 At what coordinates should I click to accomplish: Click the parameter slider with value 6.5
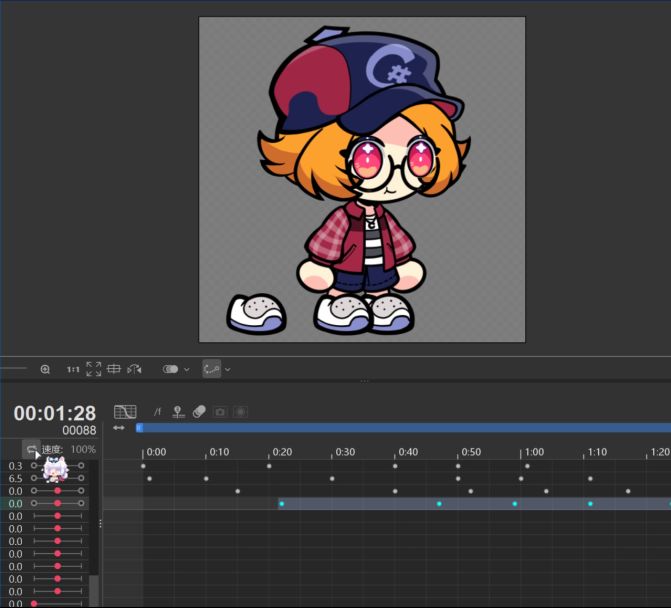[x=57, y=479]
